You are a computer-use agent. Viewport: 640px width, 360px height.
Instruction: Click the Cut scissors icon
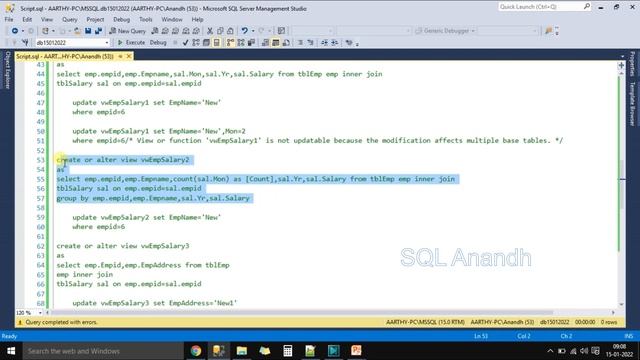click(x=210, y=31)
